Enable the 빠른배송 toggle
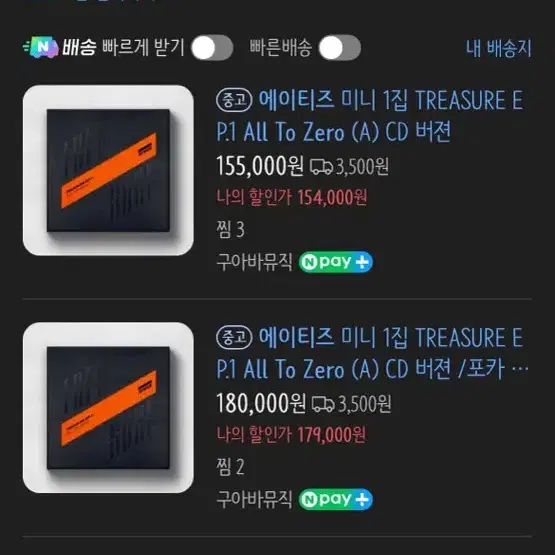The height and width of the screenshot is (555, 555). tap(340, 48)
